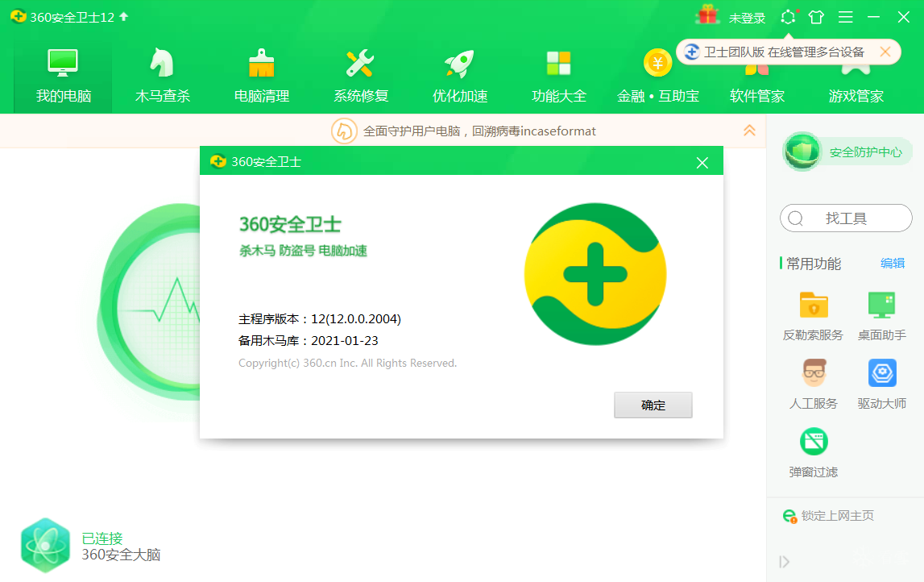This screenshot has width=924, height=582.
Task: Click the 常用功能 heading
Action: (x=813, y=264)
